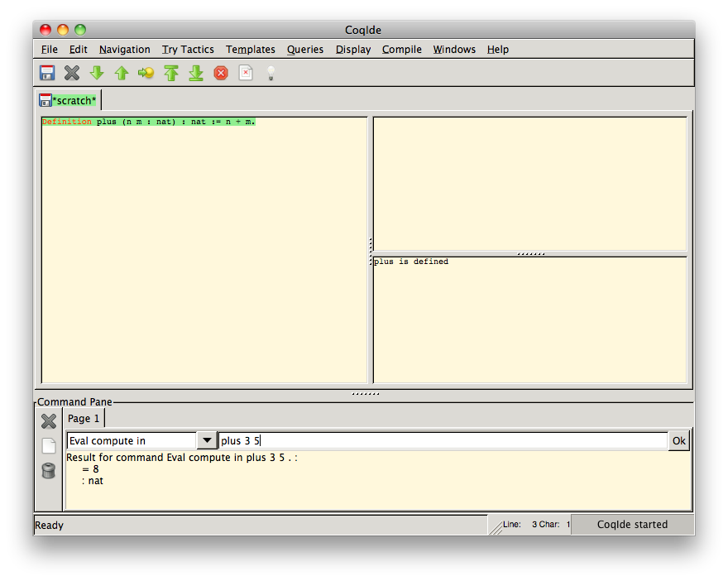Step forward with the green down arrow

[97, 73]
